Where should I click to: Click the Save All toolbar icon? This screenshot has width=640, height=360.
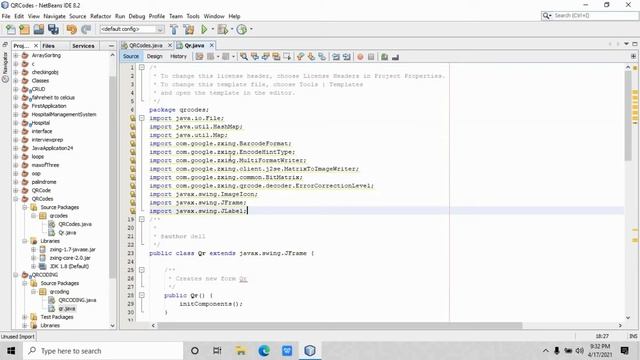coord(53,29)
